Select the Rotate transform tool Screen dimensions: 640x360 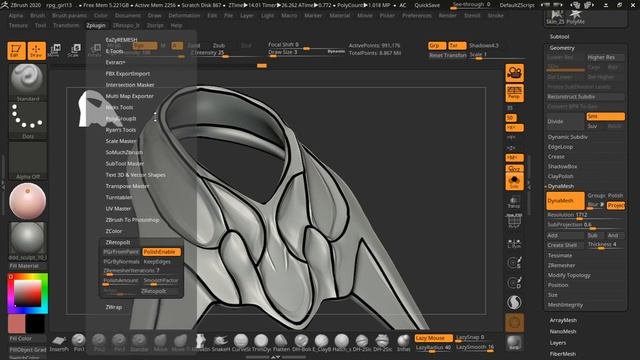point(95,51)
